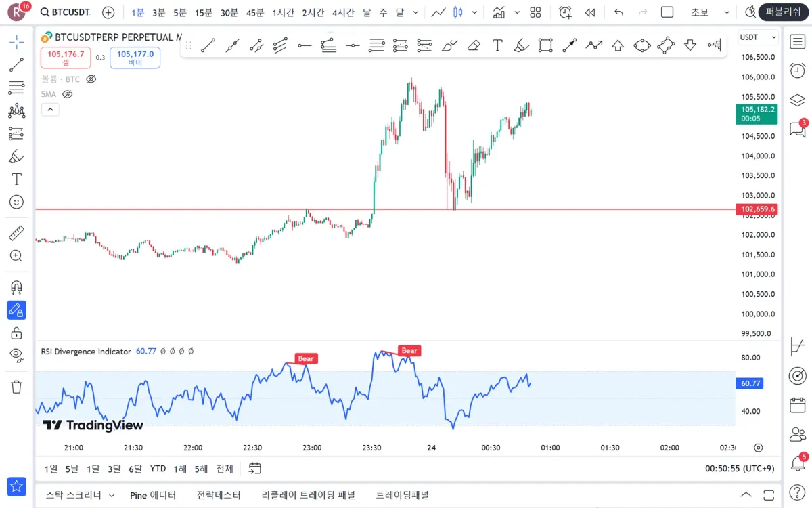Collapse the indicator legend chevron
812x508 pixels.
point(50,109)
